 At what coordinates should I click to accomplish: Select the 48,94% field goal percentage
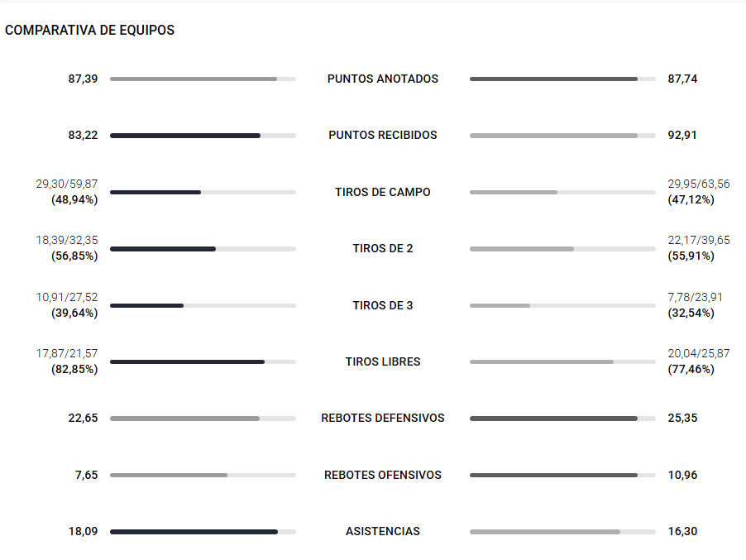[x=74, y=200]
